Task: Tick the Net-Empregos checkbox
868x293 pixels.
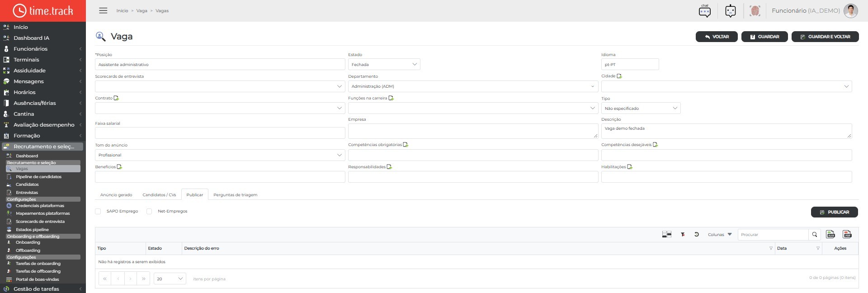Action: (149, 211)
